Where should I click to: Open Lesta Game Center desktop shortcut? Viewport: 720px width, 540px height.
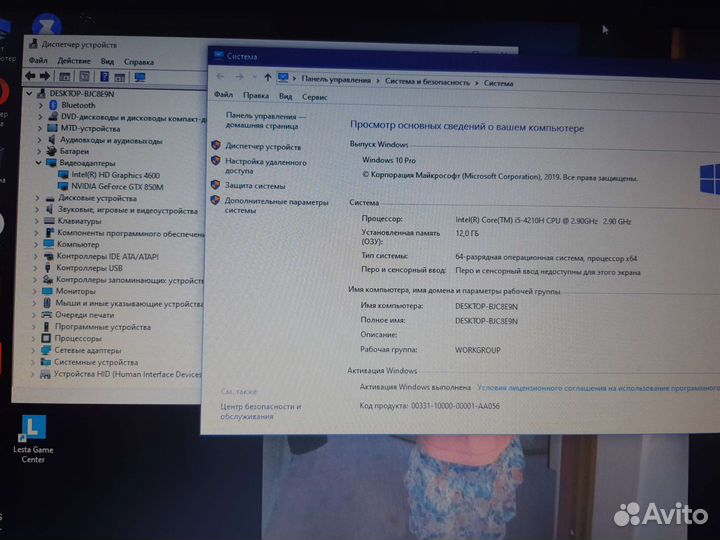pos(33,439)
